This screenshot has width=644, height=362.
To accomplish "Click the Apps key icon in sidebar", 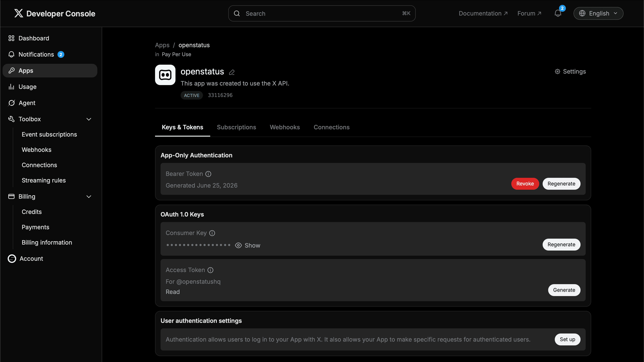I will [11, 71].
